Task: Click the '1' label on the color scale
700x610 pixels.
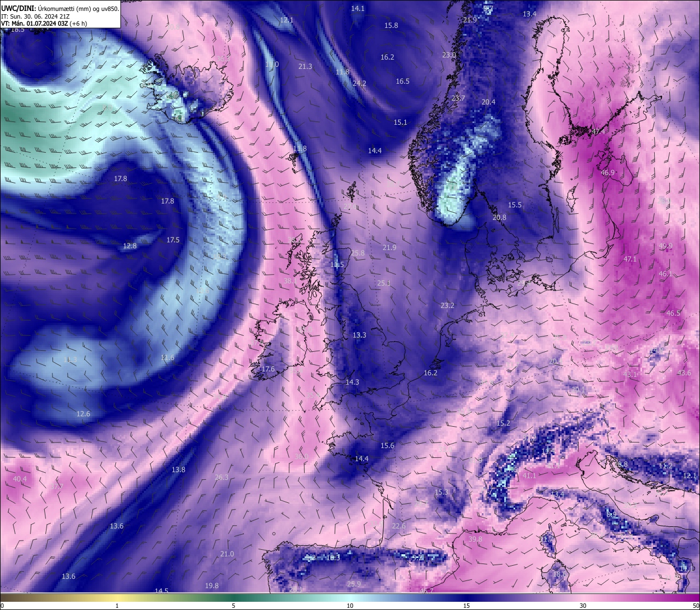Action: [117, 606]
